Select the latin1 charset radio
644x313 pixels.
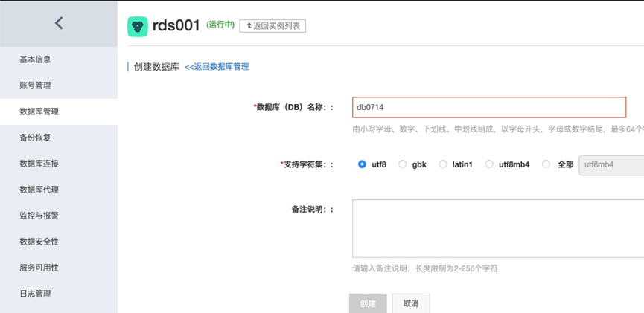[443, 164]
